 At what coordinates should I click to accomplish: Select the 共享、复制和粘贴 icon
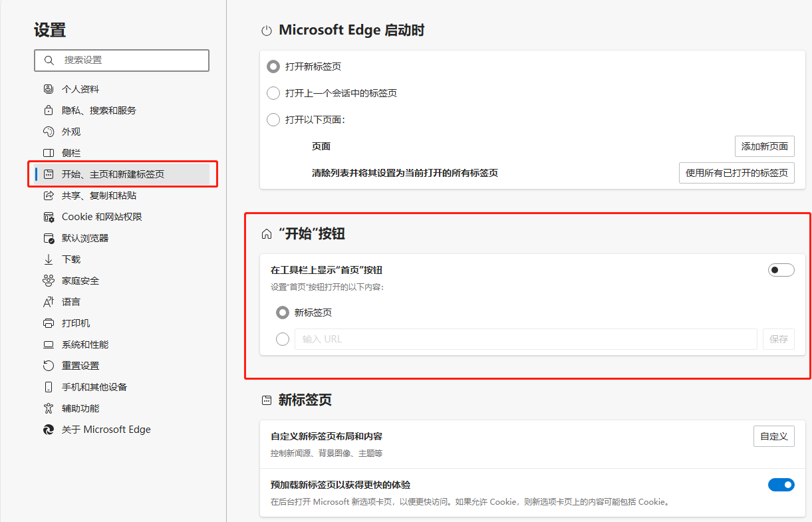click(x=49, y=195)
